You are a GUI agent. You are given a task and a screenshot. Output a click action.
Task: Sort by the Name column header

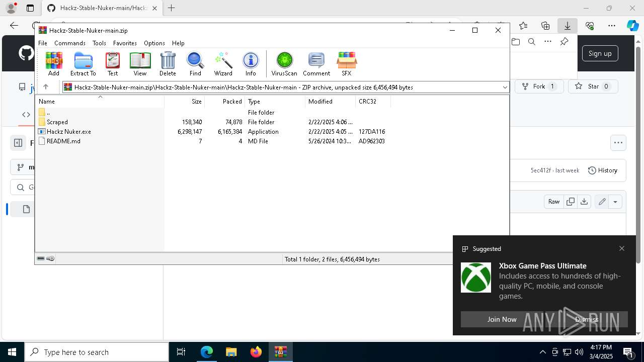[100, 101]
